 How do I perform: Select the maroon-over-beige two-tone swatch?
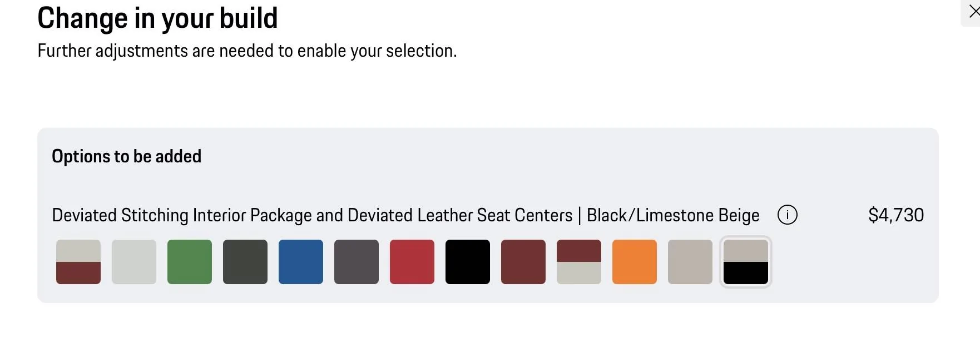[x=579, y=262]
